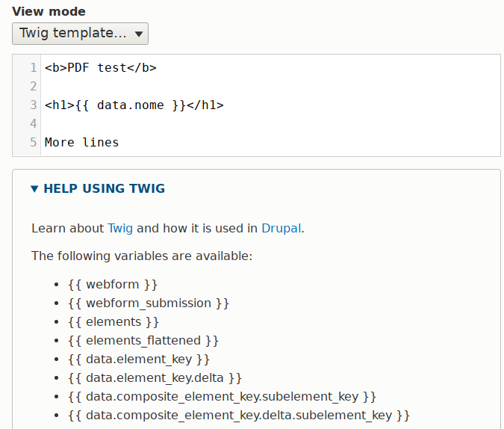Click the 'More lines' text in editor
Image resolution: width=504 pixels, height=429 pixels.
(81, 142)
